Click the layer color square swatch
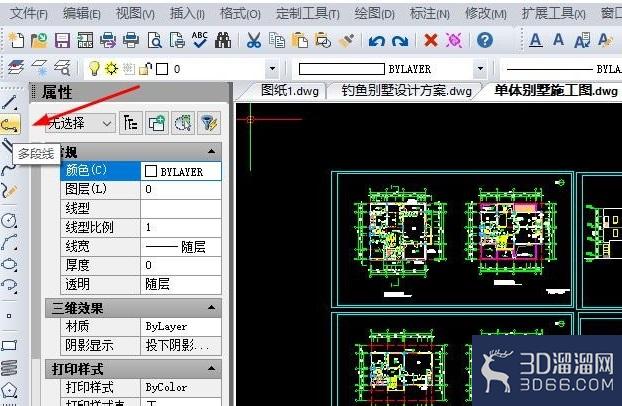Screen dimensions: 622x406 pyautogui.click(x=162, y=69)
